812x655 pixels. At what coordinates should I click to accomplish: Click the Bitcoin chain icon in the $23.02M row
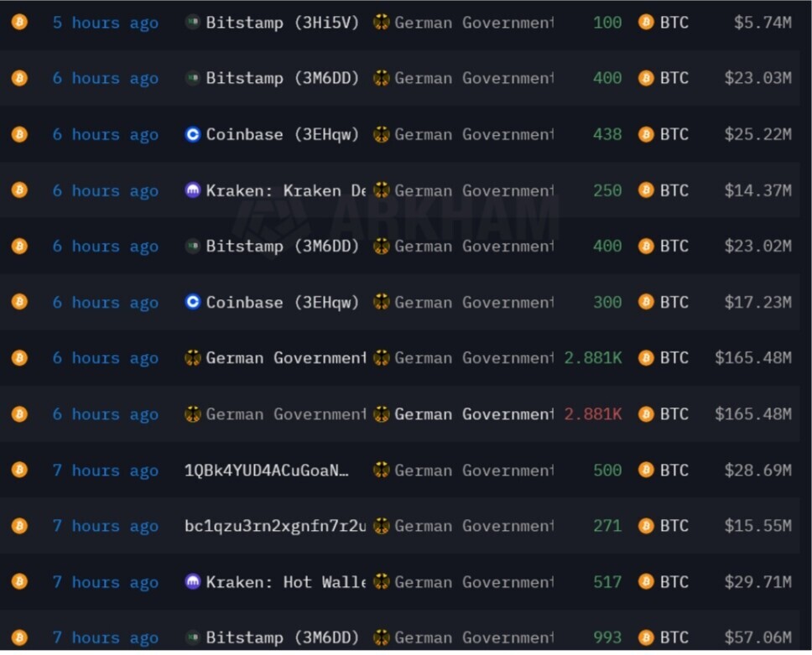[x=19, y=246]
